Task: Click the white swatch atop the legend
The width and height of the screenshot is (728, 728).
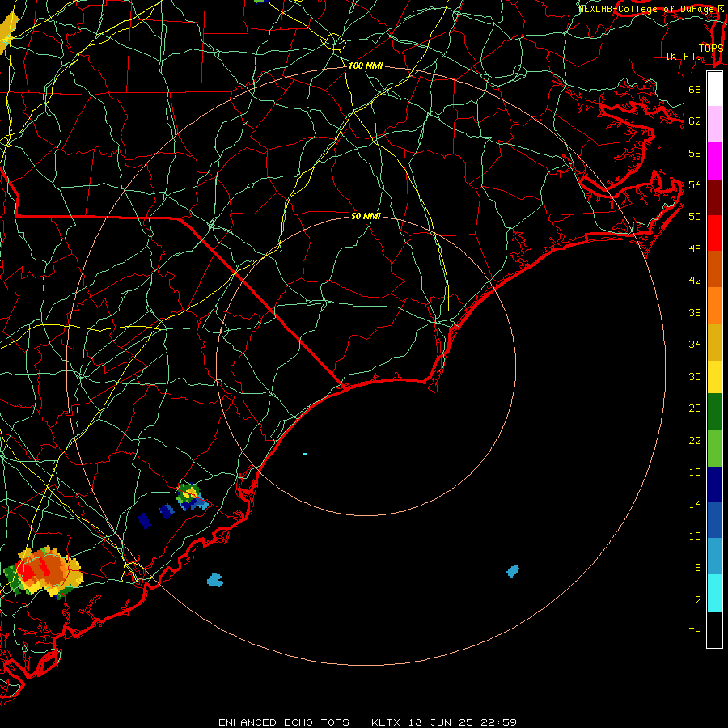Action: pyautogui.click(x=714, y=89)
